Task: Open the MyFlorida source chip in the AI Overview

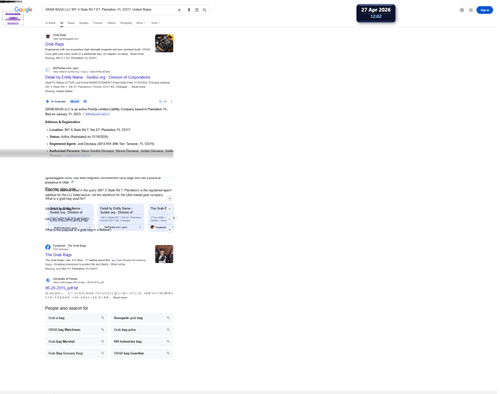Action: point(96,114)
